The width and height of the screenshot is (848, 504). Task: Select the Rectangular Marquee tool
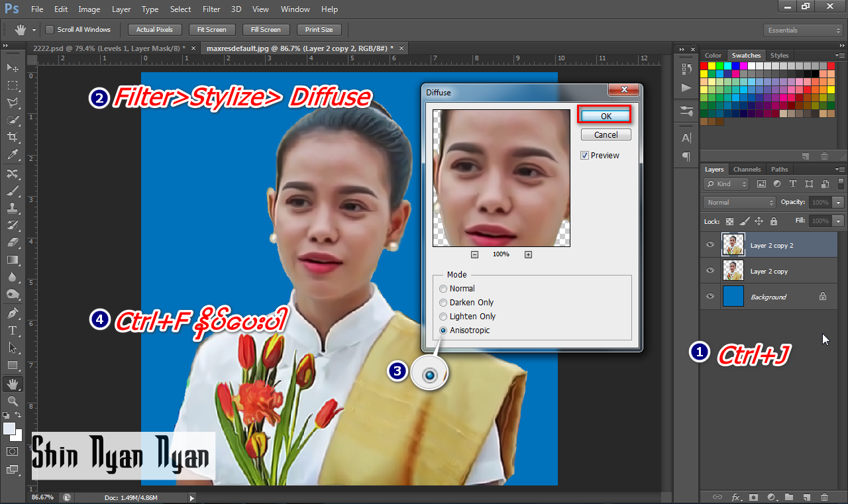coord(13,85)
